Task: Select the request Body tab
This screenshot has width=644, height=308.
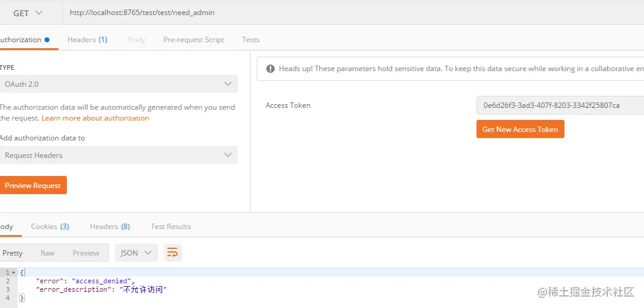Action: coord(137,40)
